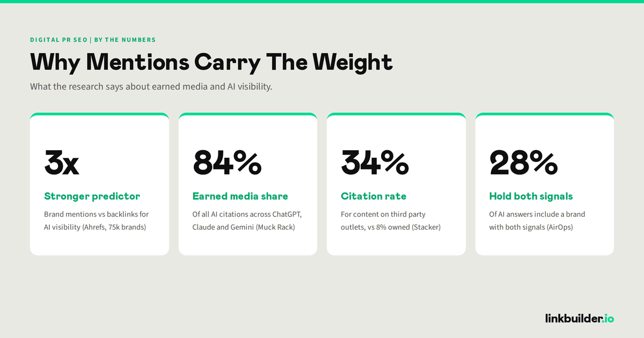Click the green bar atop the 28% card
The width and height of the screenshot is (644, 338).
pyautogui.click(x=544, y=114)
